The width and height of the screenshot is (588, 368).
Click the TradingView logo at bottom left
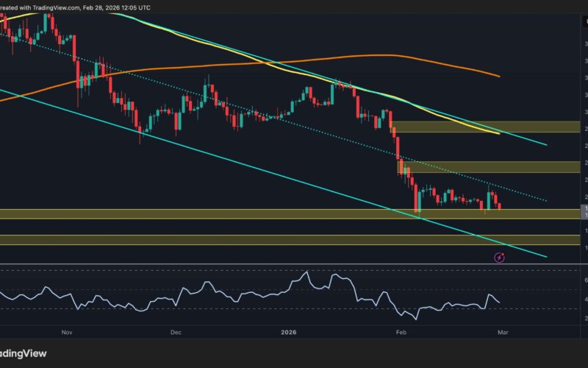click(x=24, y=353)
